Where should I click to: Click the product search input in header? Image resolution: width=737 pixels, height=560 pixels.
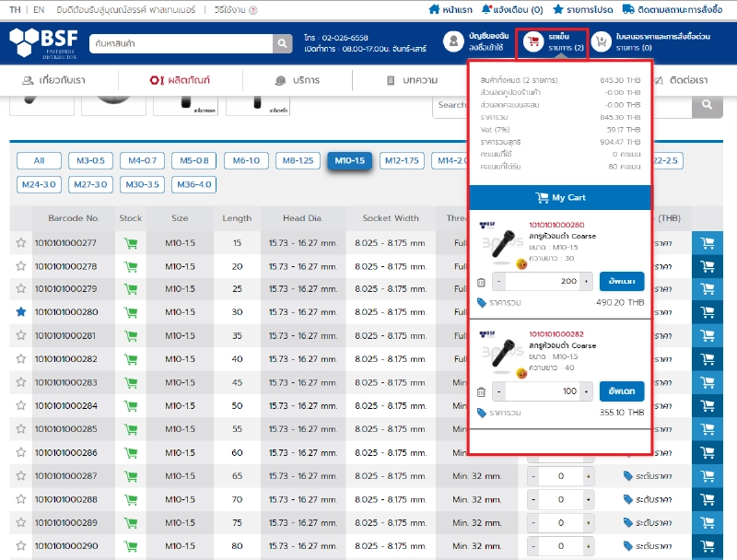point(181,43)
